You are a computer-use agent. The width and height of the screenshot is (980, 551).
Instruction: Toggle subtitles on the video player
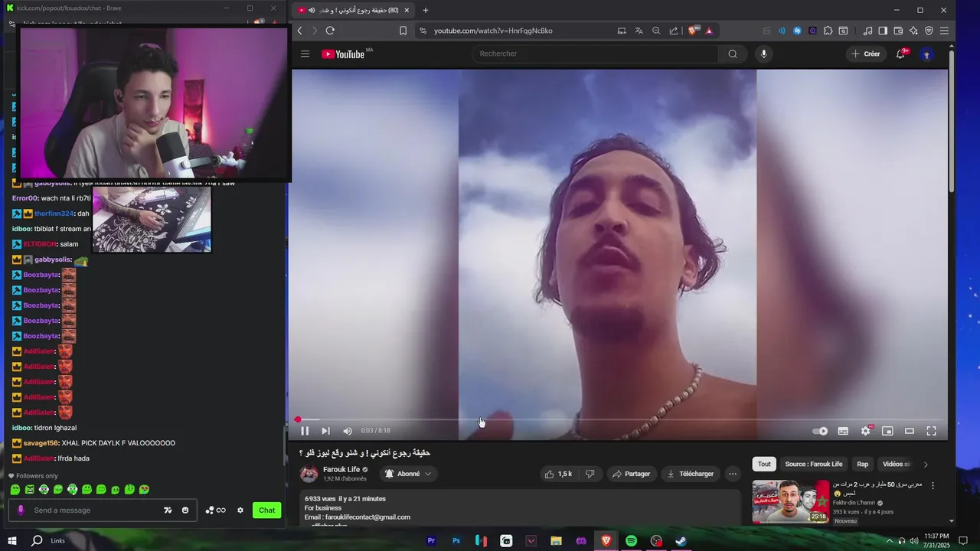tap(843, 431)
